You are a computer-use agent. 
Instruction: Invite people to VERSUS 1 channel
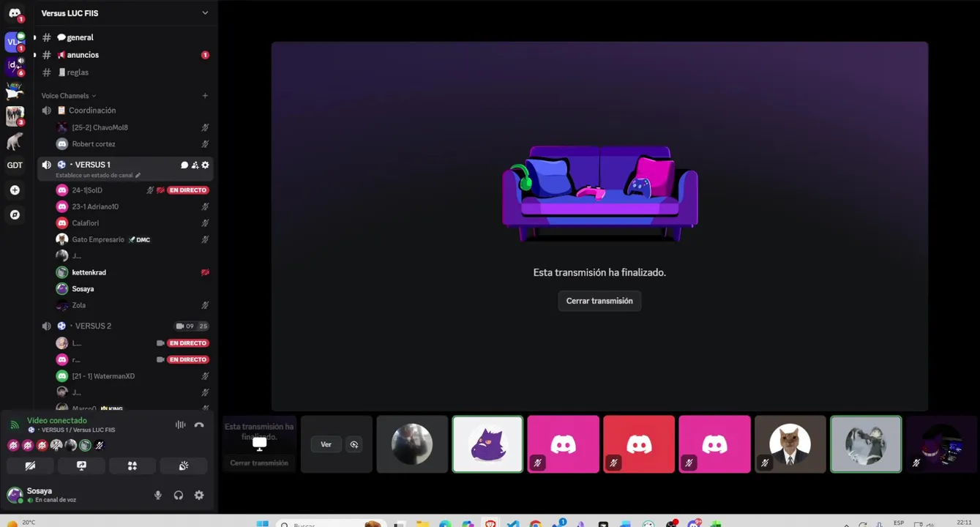[195, 165]
